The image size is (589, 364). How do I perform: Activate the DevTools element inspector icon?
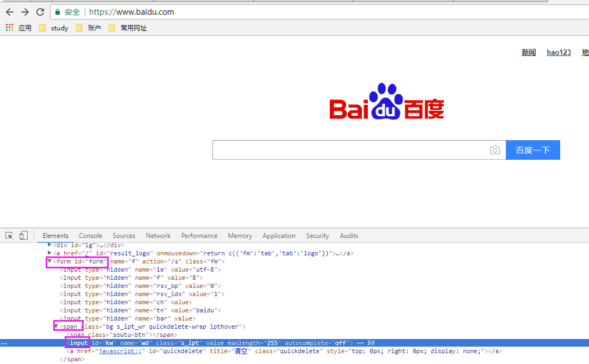coord(9,236)
